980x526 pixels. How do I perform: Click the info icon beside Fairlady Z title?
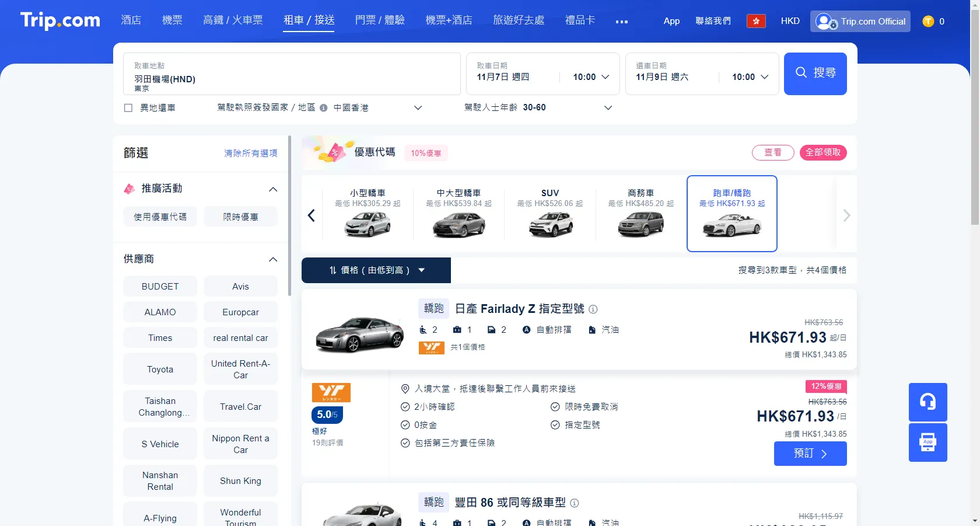click(x=593, y=309)
